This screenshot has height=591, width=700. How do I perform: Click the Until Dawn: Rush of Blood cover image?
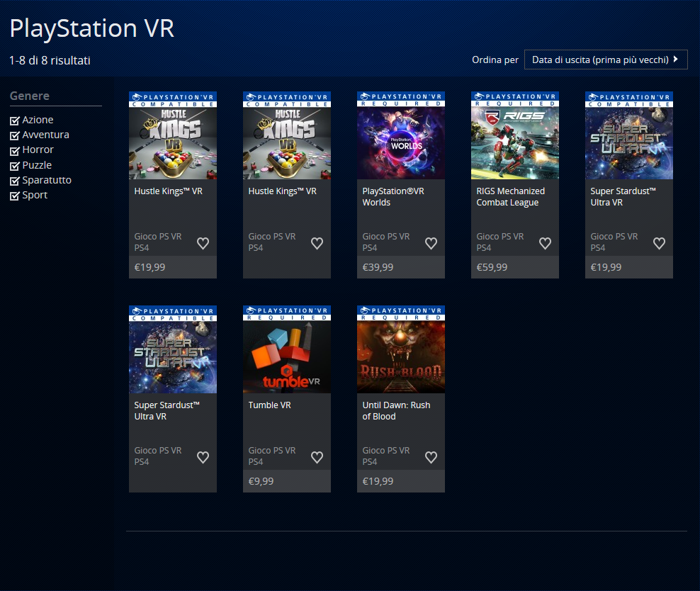tap(400, 354)
